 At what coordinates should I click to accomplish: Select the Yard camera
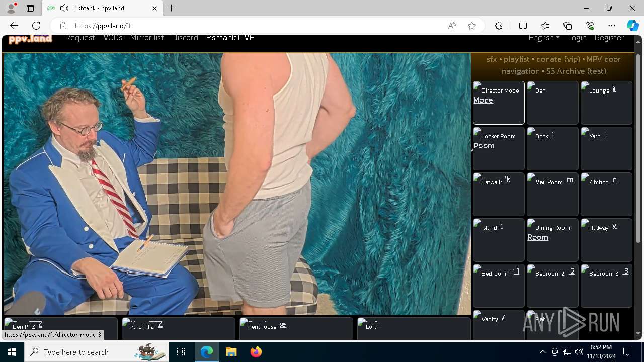click(x=606, y=148)
